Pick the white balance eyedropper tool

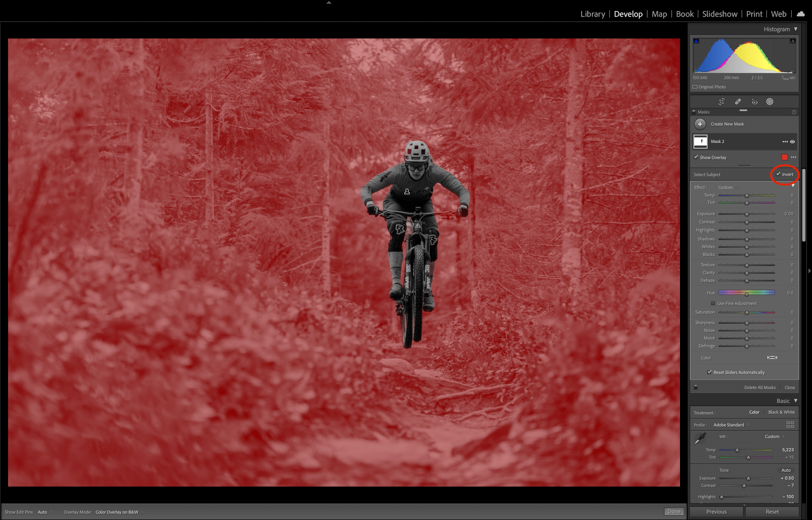(x=700, y=439)
